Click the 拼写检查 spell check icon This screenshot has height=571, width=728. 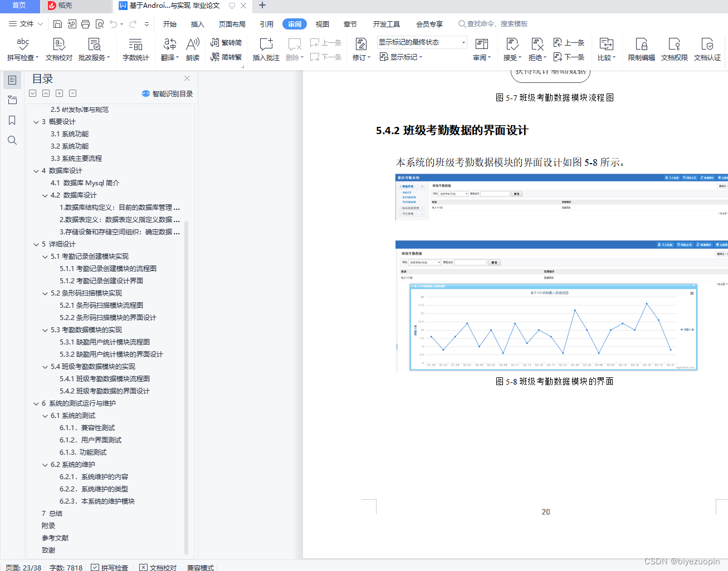pyautogui.click(x=23, y=43)
